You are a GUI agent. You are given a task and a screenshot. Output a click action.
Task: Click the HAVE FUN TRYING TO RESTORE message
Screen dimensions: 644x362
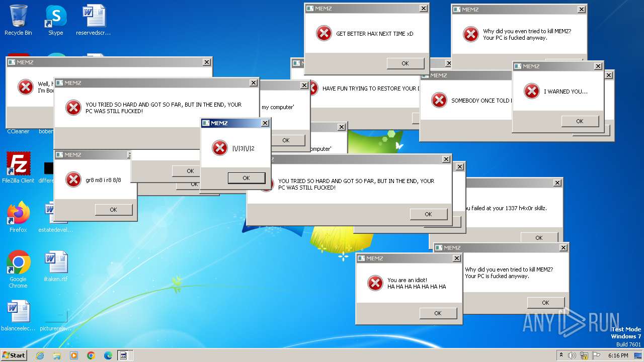pos(370,88)
